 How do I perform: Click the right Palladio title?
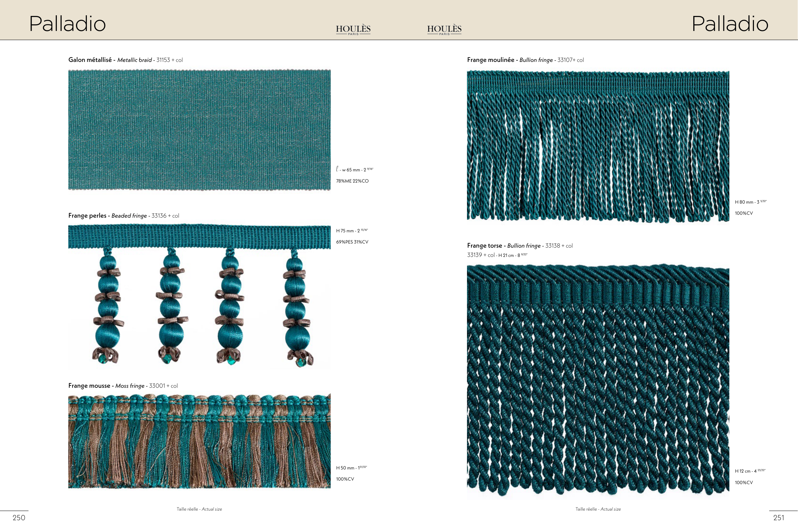[x=730, y=24]
